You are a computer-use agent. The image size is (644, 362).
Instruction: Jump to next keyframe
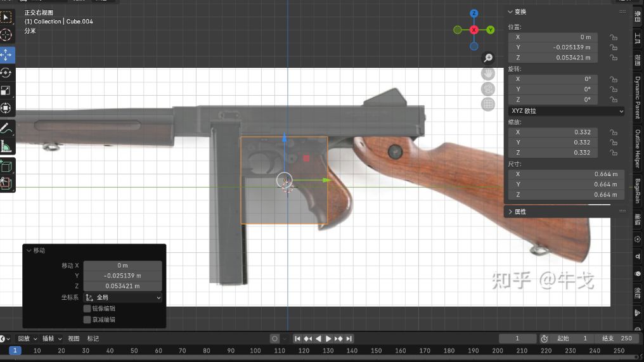click(338, 339)
